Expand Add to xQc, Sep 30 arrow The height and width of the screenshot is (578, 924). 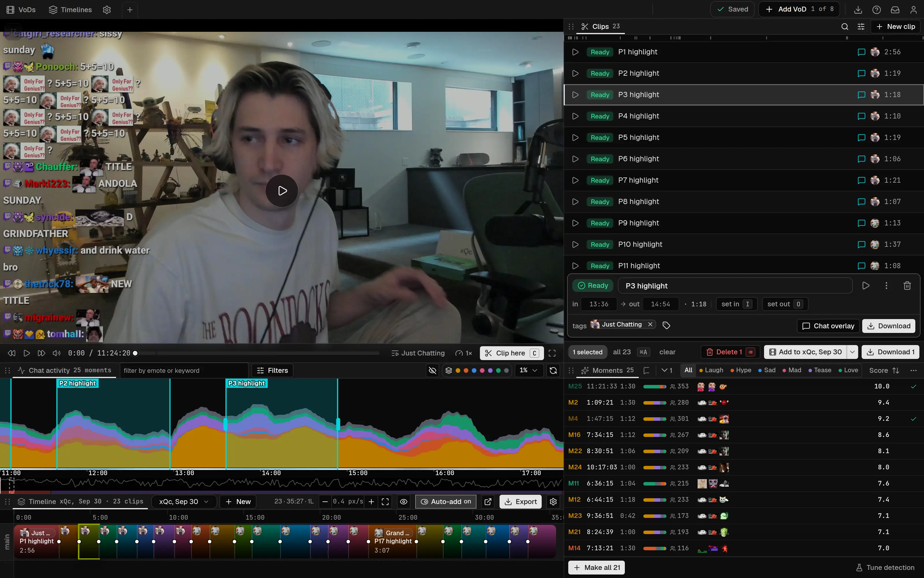pyautogui.click(x=852, y=352)
